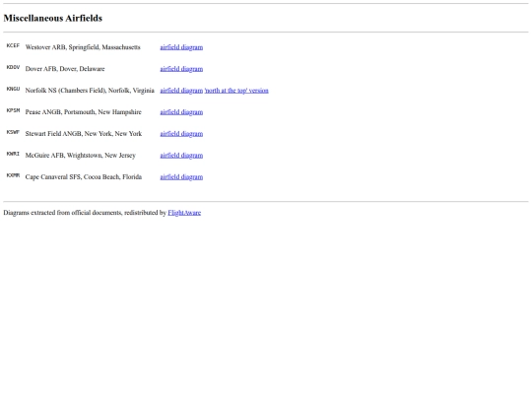Click the KNGU airfield code
Image resolution: width=532 pixels, height=399 pixels.
tap(13, 89)
